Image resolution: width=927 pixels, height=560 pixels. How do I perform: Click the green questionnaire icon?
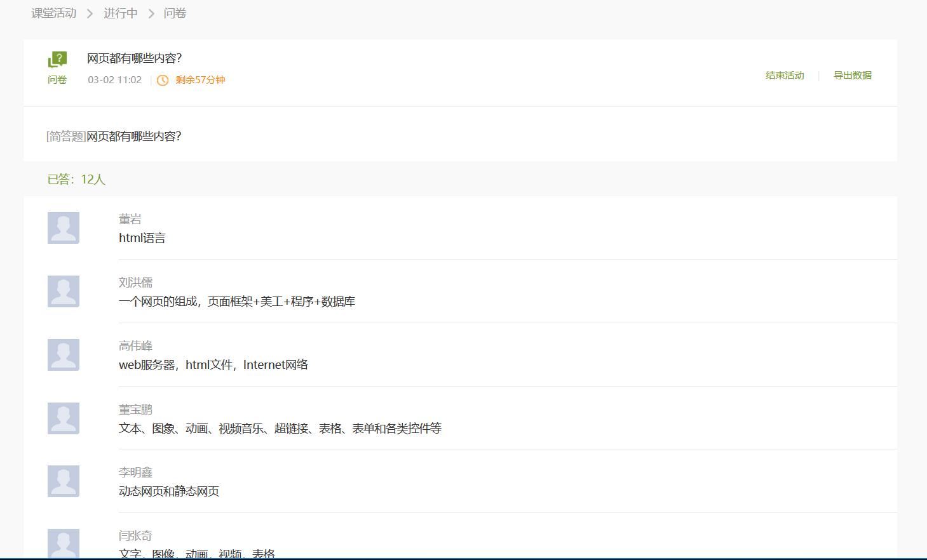coord(57,60)
